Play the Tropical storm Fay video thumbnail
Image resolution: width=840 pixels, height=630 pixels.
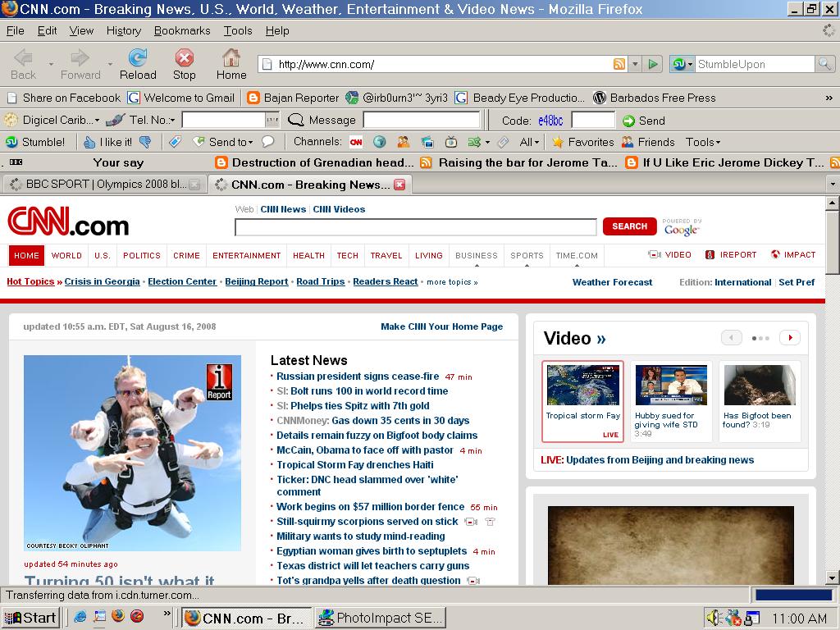coord(583,385)
